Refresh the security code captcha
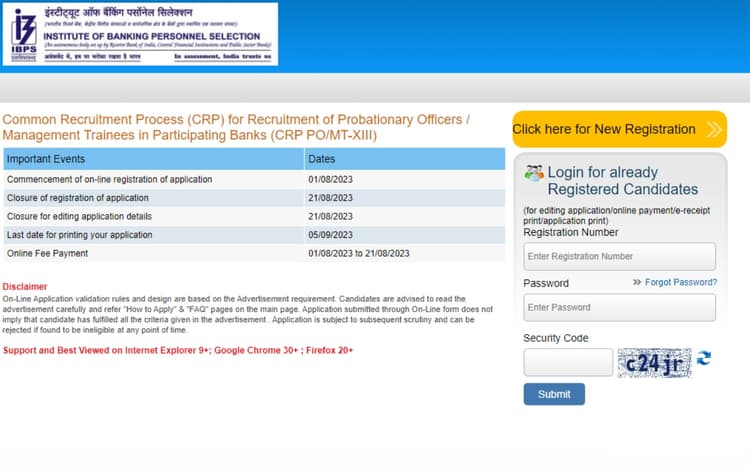The width and height of the screenshot is (750, 469). click(x=704, y=359)
